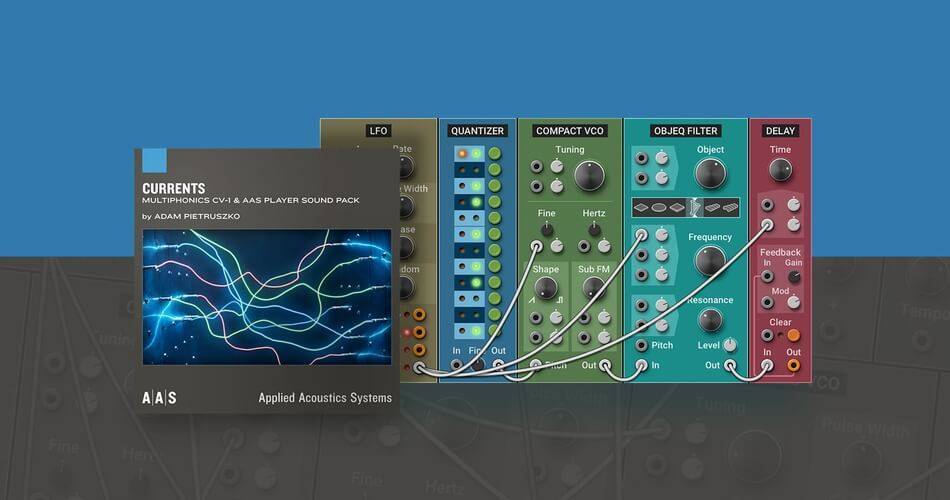
Task: Click the Delay In jack
Action: (767, 365)
